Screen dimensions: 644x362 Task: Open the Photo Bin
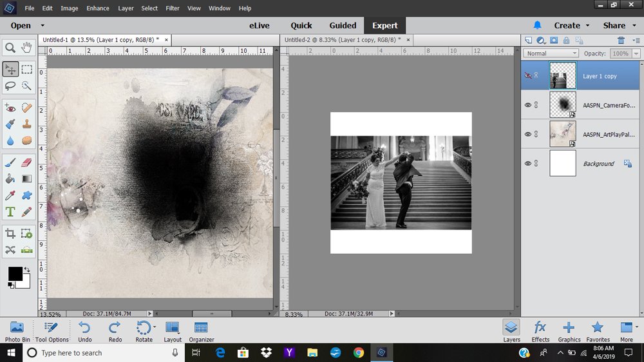click(x=17, y=332)
